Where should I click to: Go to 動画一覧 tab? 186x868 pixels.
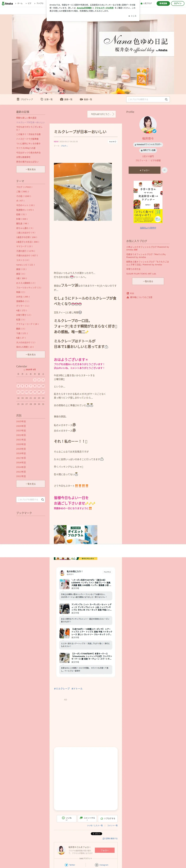coord(86,99)
